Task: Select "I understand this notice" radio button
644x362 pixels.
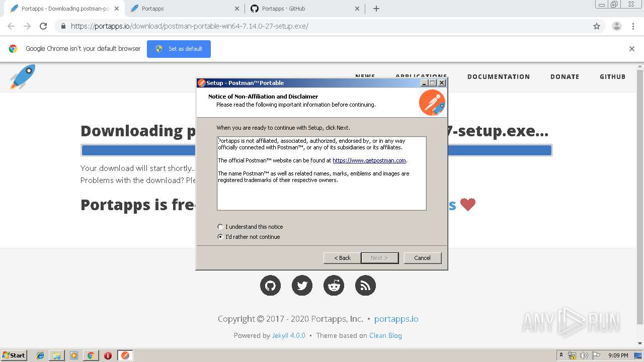Action: 220,227
